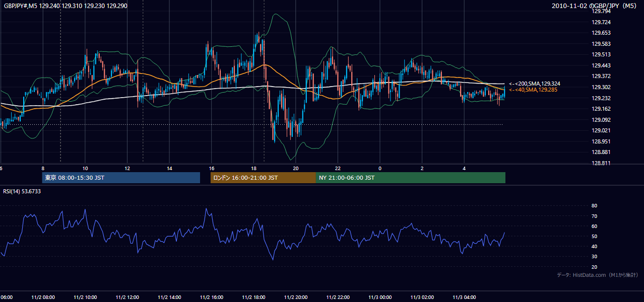This screenshot has width=644, height=302.
Task: Click the 11/2 22:00 bottom time label
Action: [338, 297]
